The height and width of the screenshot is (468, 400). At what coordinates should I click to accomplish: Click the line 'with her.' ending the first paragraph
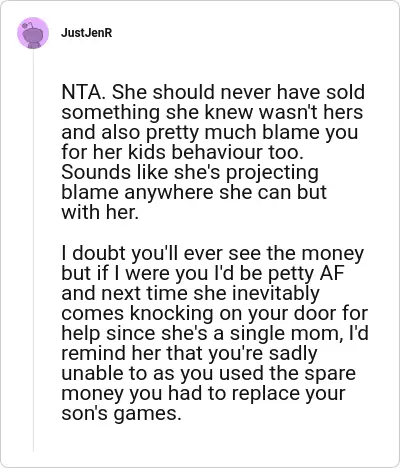point(100,213)
